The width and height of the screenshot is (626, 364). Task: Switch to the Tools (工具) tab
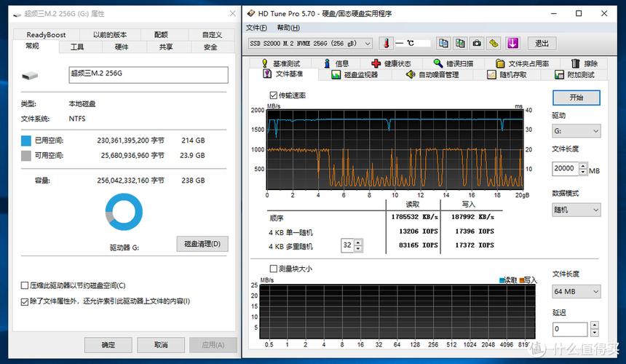tap(77, 47)
